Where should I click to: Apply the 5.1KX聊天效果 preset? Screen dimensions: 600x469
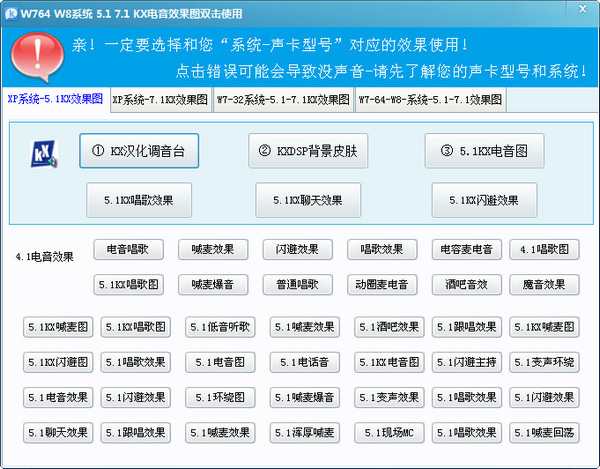coord(308,200)
